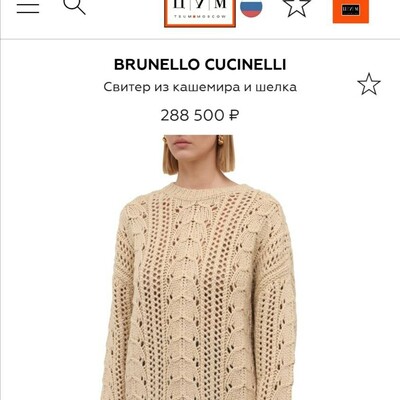Image resolution: width=400 pixels, height=400 pixels.
Task: Switch country using the tricolor flag circle
Action: (251, 8)
